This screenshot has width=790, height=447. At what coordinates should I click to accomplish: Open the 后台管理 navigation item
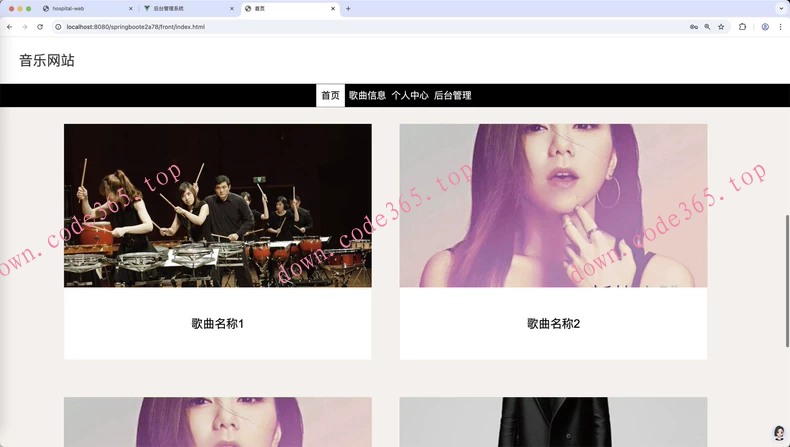point(452,95)
